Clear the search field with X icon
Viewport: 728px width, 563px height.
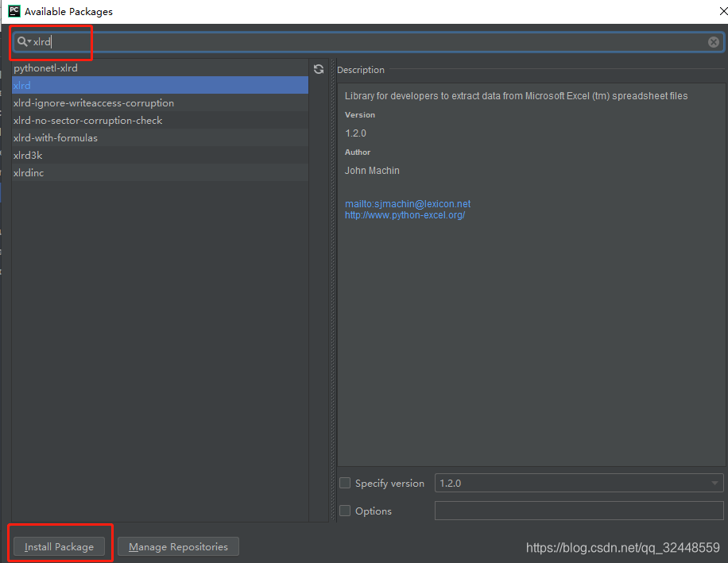pos(714,42)
